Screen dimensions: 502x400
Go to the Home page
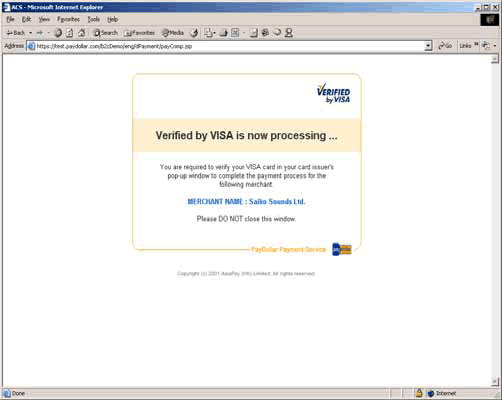(81, 33)
